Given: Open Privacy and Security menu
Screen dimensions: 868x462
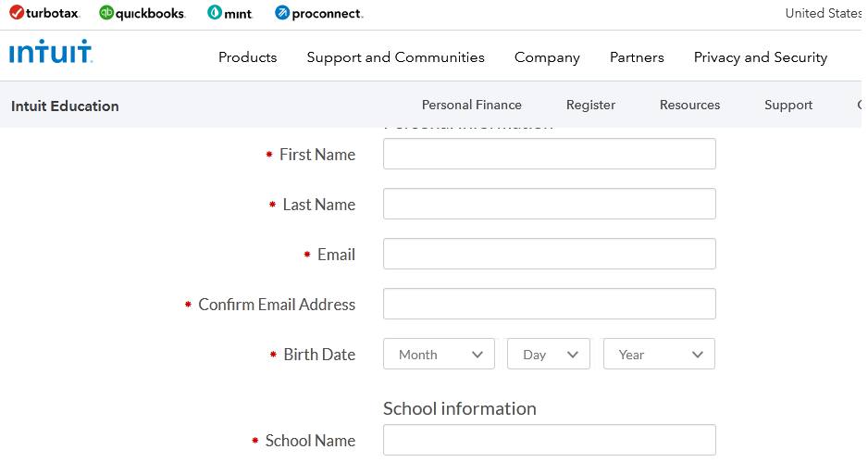Looking at the screenshot, I should coord(760,57).
